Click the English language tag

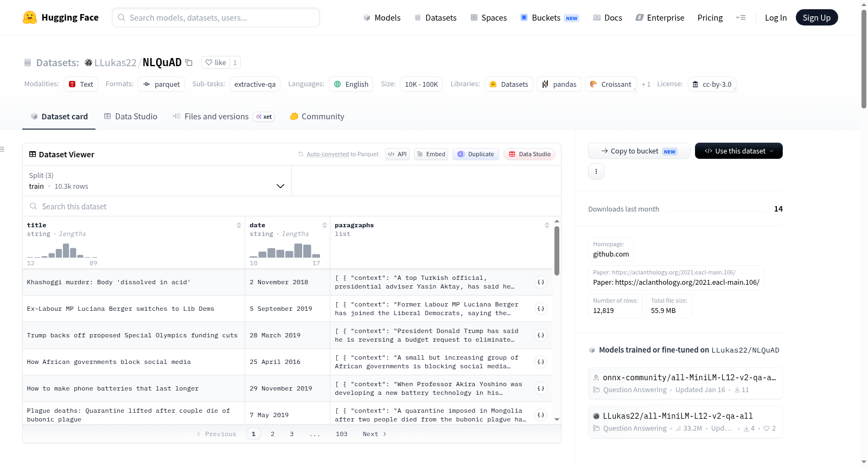(351, 84)
